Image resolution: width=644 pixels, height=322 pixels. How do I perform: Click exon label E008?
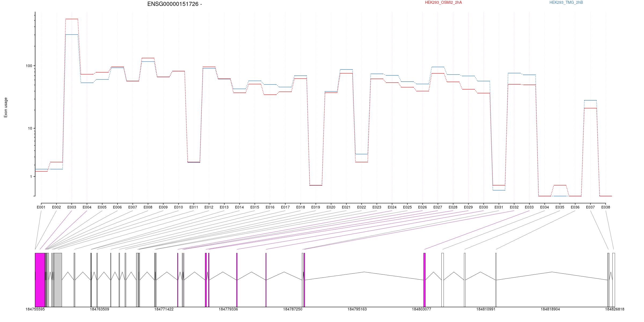148,207
